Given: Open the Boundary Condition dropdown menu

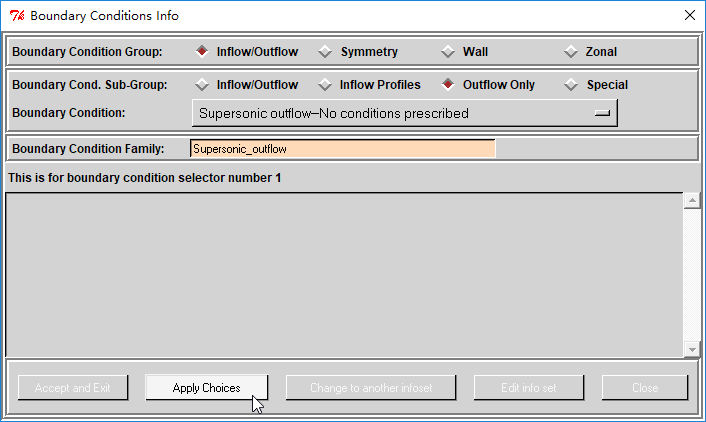Looking at the screenshot, I should pos(404,113).
